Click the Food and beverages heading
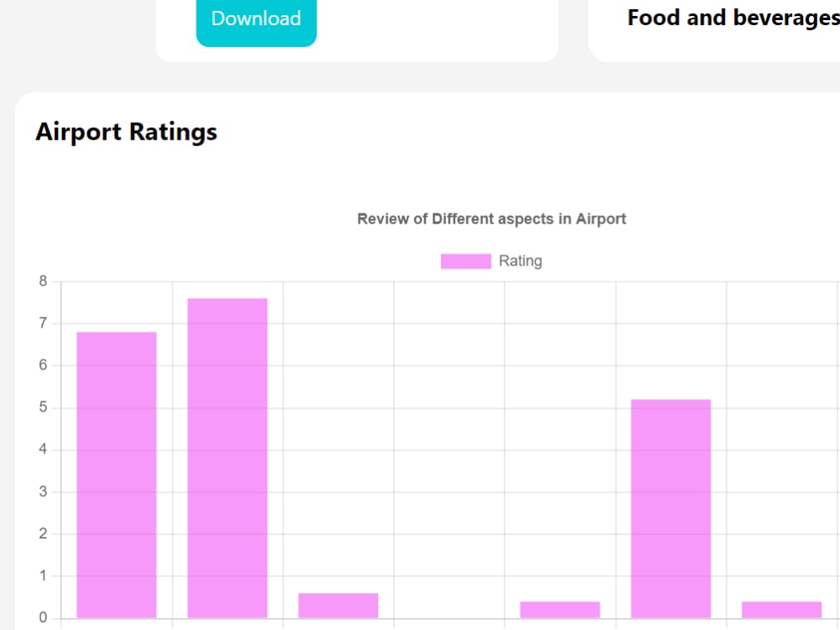Image resolution: width=840 pixels, height=630 pixels. [733, 18]
